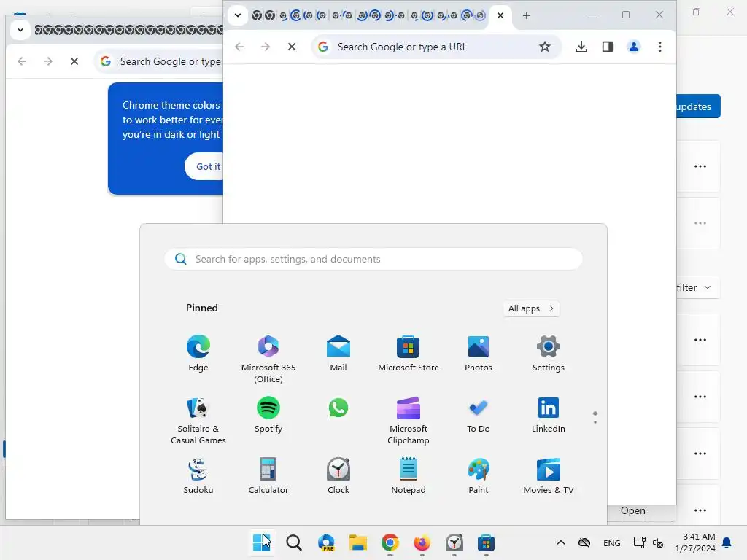This screenshot has height=560, width=747.
Task: Go back in the rear Chrome window
Action: pos(22,61)
